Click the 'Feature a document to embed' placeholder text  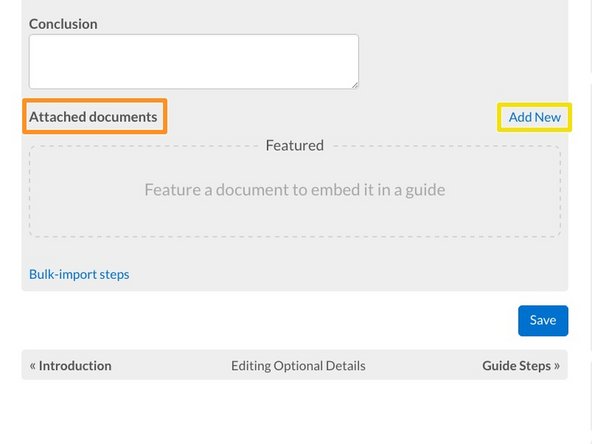pyautogui.click(x=295, y=190)
